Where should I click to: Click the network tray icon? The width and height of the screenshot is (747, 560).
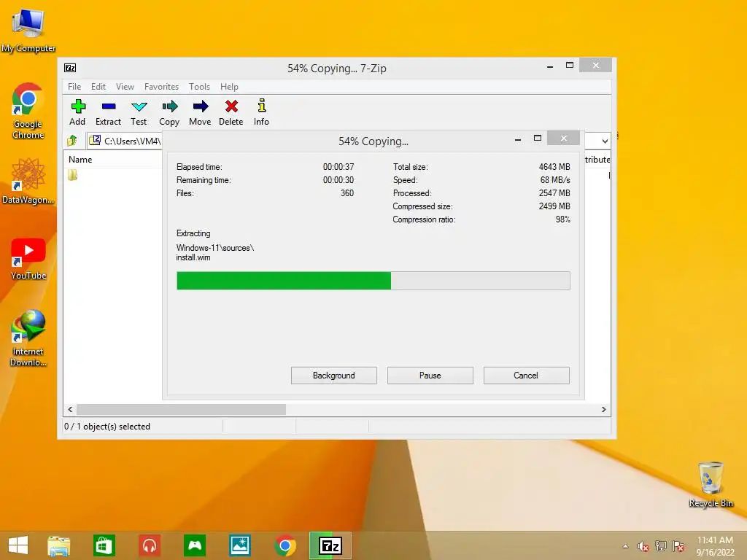pyautogui.click(x=660, y=546)
